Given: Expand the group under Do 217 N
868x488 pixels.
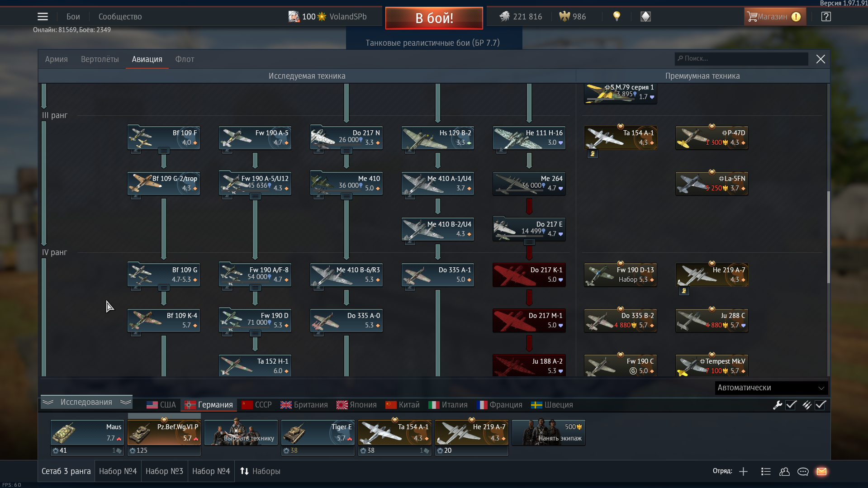Looking at the screenshot, I should coord(346,151).
